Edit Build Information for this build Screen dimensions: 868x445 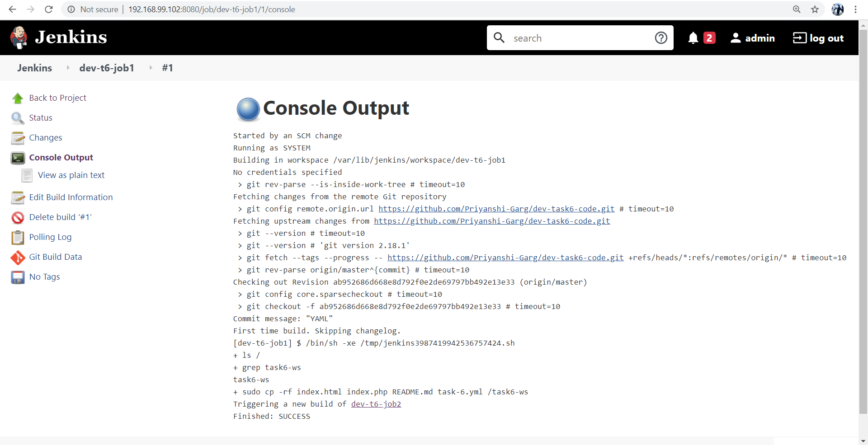pos(71,197)
